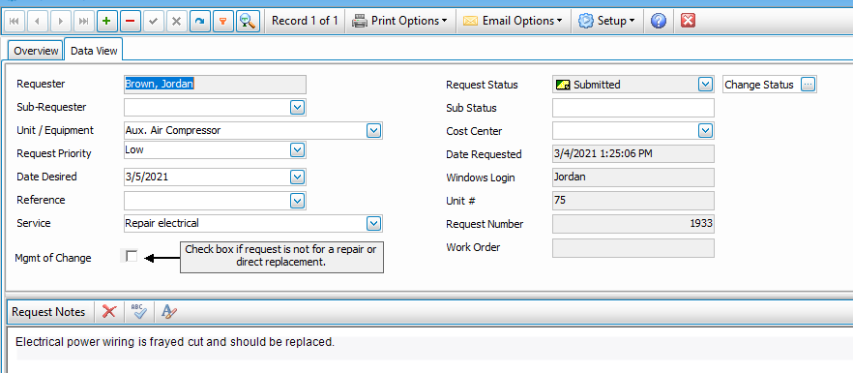Click Unit # field showing 75
Image resolution: width=854 pixels, height=381 pixels.
point(633,200)
